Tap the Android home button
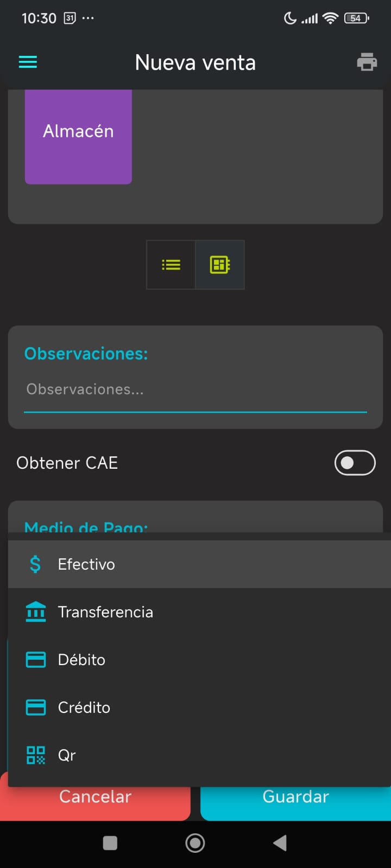 (195, 843)
